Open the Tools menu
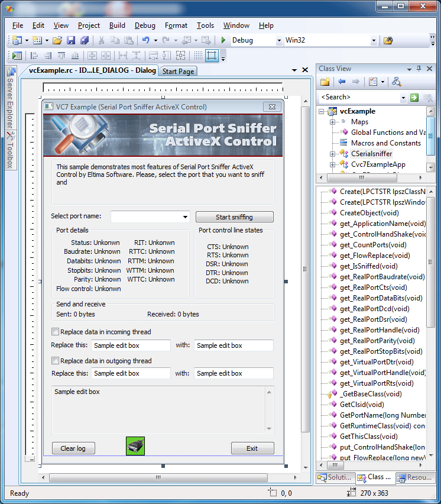Viewport: 441px width, 504px height. pyautogui.click(x=205, y=25)
